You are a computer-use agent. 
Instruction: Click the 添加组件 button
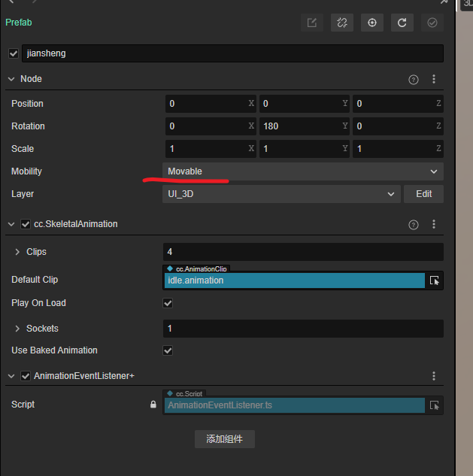point(224,439)
